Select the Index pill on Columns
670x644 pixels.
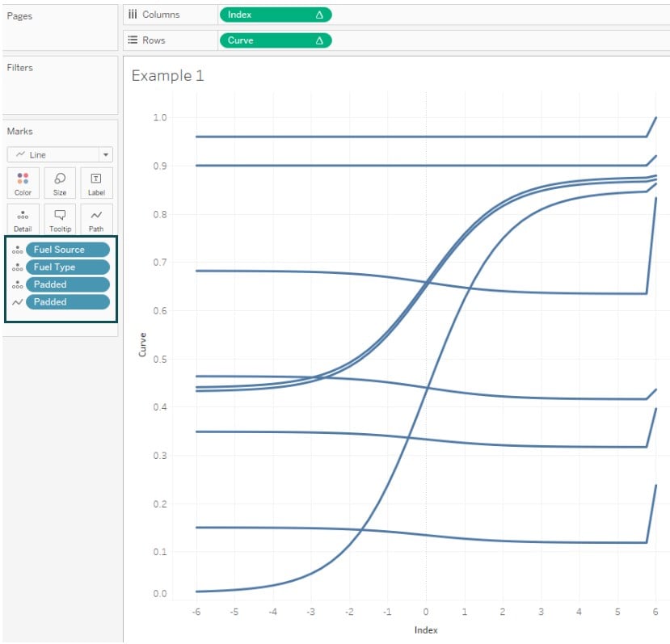tap(276, 15)
